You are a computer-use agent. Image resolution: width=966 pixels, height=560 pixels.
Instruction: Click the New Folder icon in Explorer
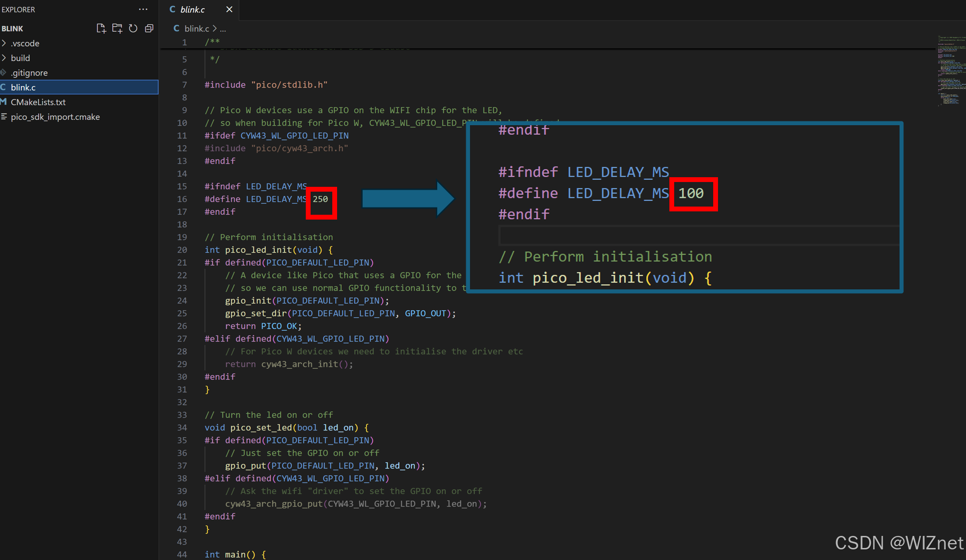click(x=117, y=28)
